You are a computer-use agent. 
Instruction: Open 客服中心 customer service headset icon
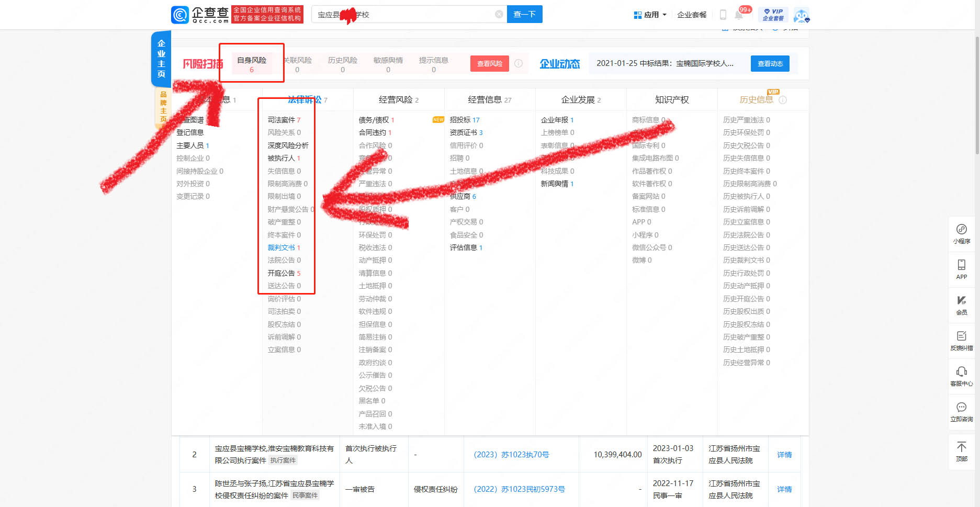961,376
